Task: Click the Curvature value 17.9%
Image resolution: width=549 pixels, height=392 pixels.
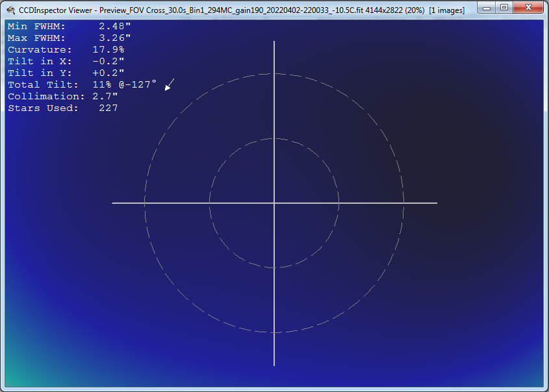Action: pyautogui.click(x=109, y=50)
